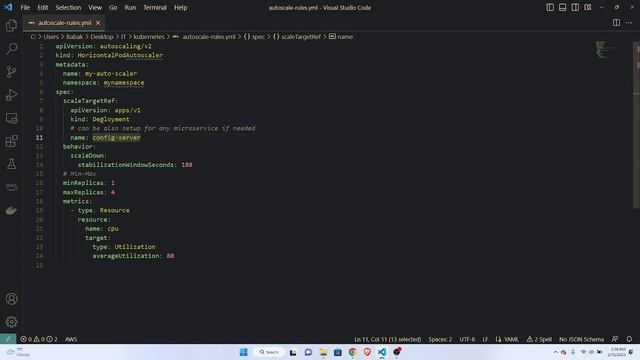Open the notifications bell in status bar

(629, 339)
